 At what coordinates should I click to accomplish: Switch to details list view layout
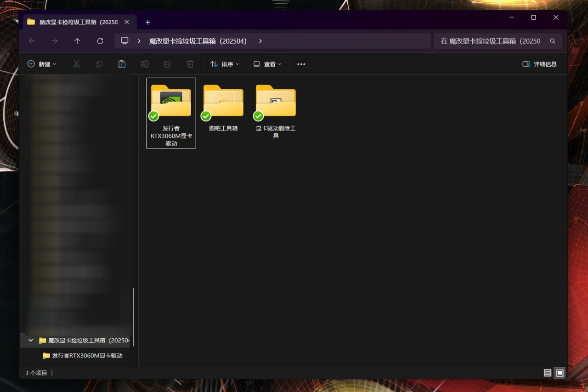(x=548, y=373)
